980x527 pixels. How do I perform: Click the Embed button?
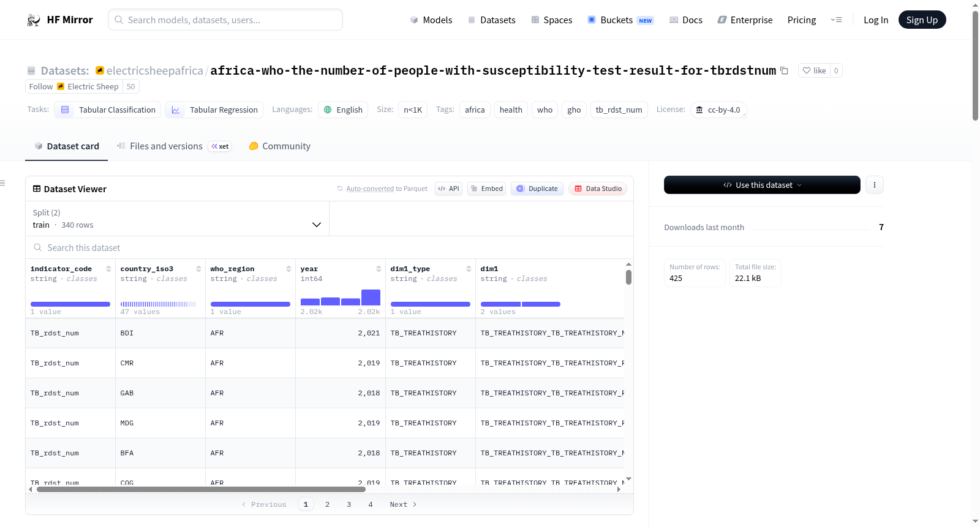pos(486,189)
